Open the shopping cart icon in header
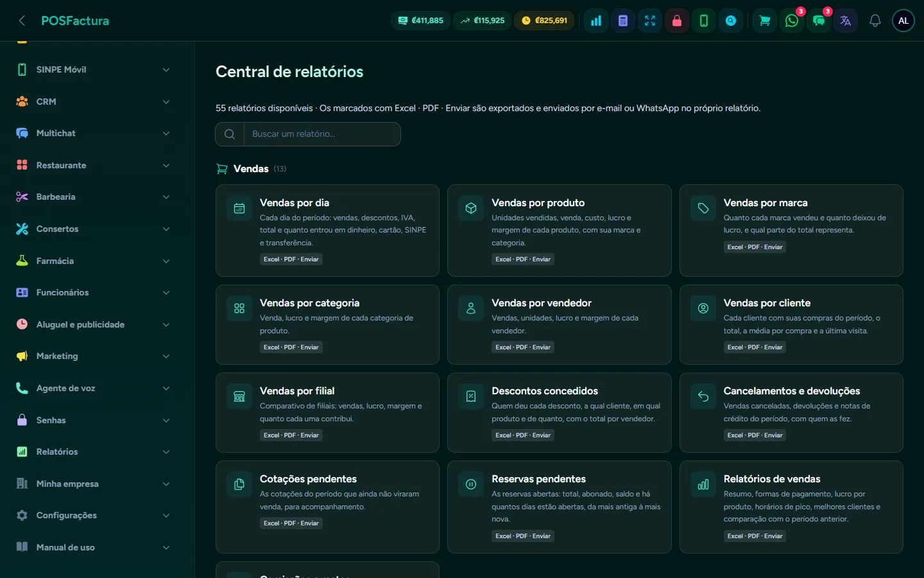924x578 pixels. pyautogui.click(x=765, y=21)
